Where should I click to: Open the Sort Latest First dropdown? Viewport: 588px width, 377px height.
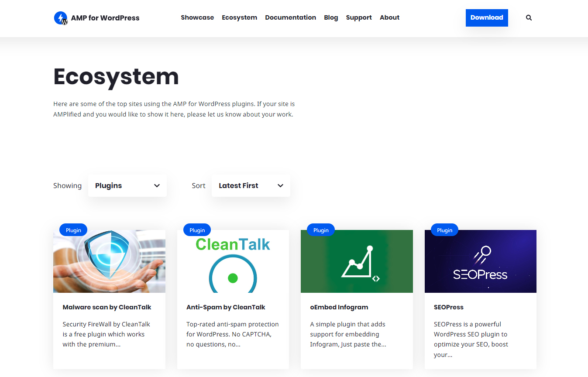[251, 185]
